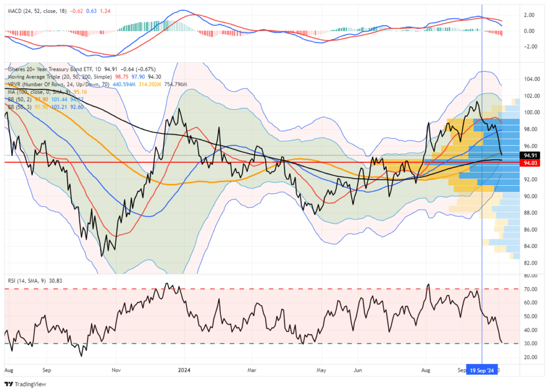Click the TradingView logo icon

(x=8, y=384)
